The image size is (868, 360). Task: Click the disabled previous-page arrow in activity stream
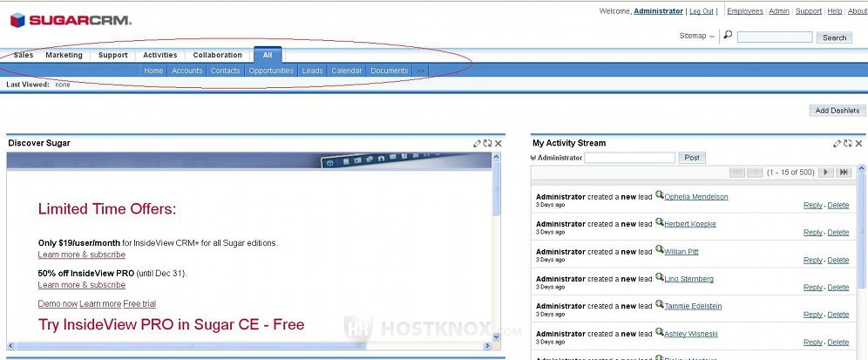coord(755,173)
